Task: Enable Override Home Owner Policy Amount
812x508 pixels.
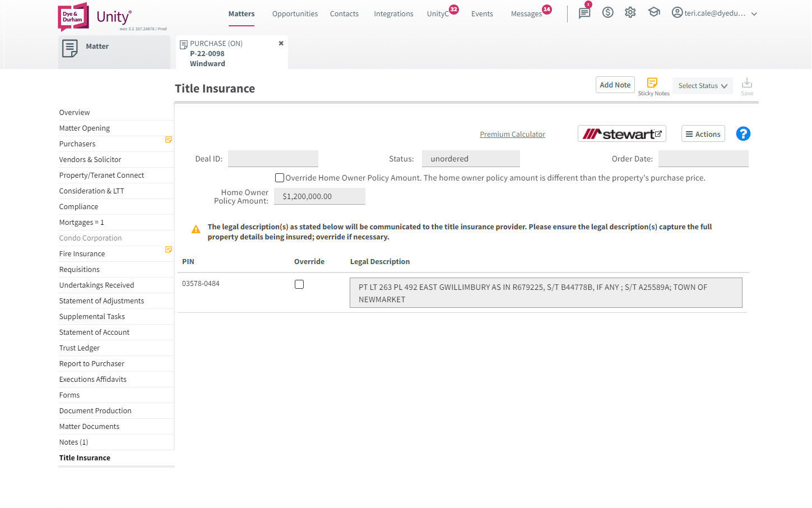Action: tap(279, 177)
